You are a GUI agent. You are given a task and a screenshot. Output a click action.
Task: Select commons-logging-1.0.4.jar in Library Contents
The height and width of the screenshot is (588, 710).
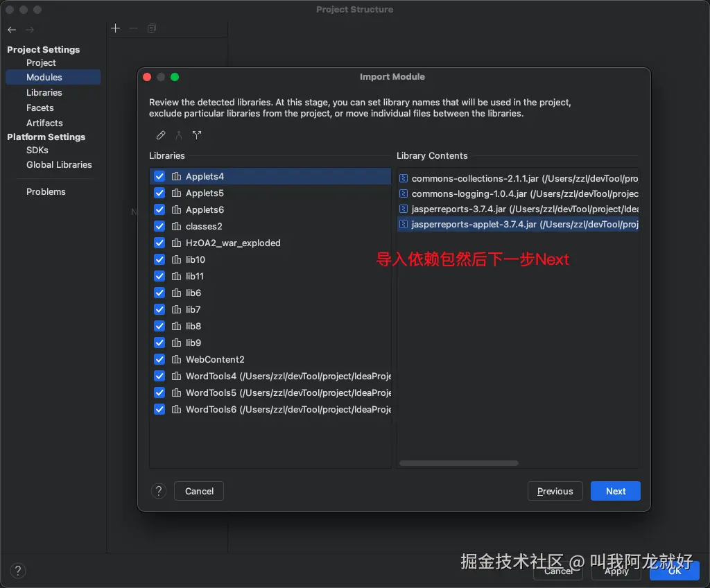pyautogui.click(x=518, y=194)
